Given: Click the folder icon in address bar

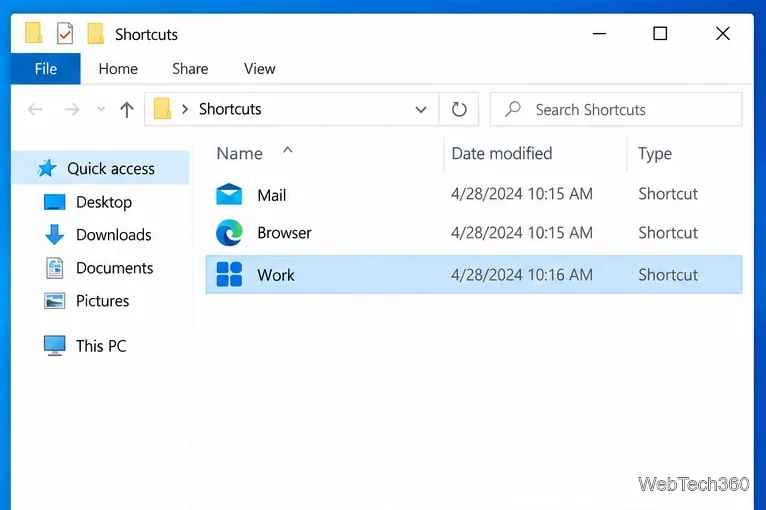Looking at the screenshot, I should pos(162,109).
